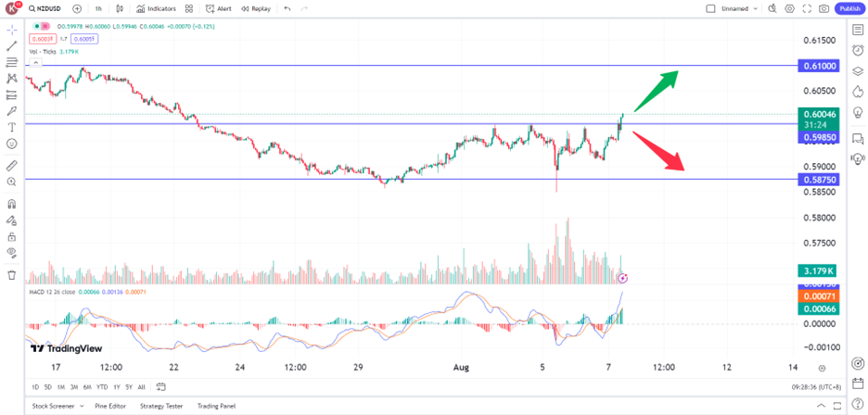
Task: Redo the last action
Action: pos(303,9)
